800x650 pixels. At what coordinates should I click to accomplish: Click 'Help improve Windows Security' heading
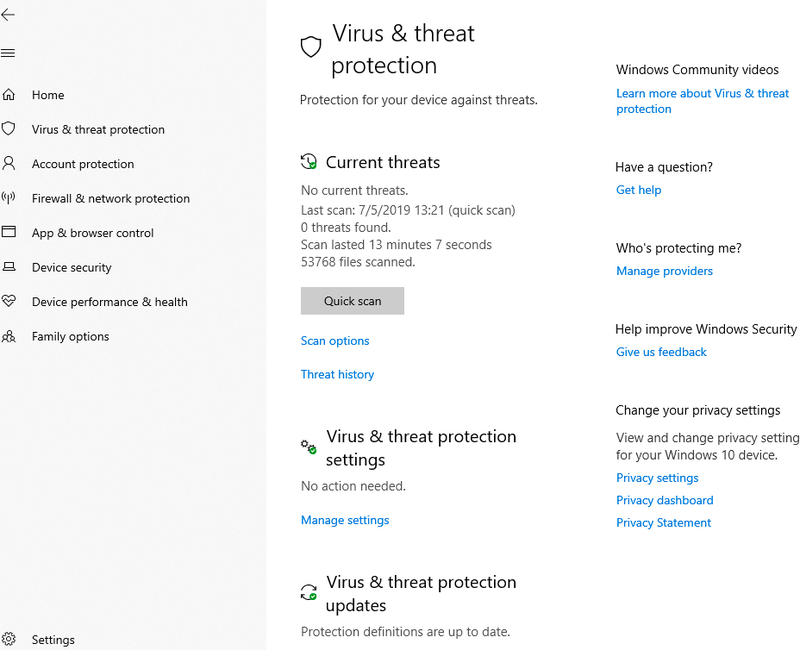click(x=706, y=329)
